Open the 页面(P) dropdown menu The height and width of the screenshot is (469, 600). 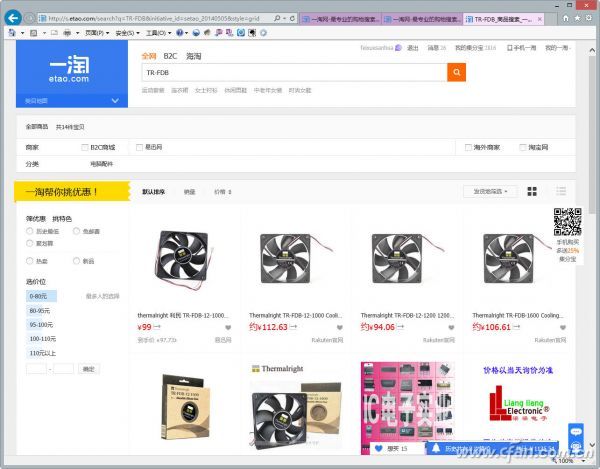[x=97, y=33]
